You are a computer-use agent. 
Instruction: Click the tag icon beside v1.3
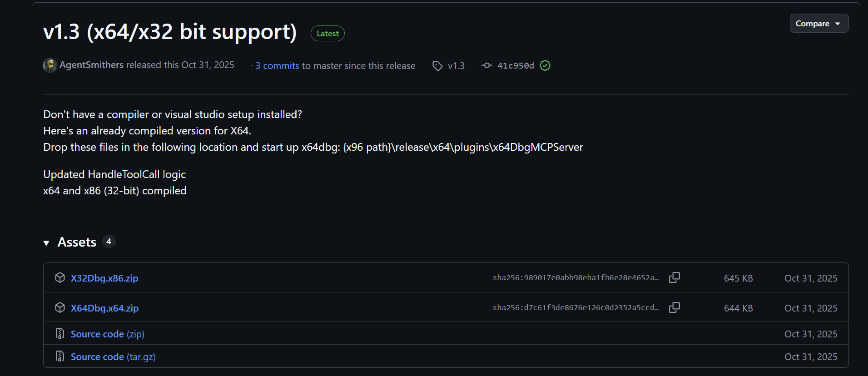tap(437, 66)
